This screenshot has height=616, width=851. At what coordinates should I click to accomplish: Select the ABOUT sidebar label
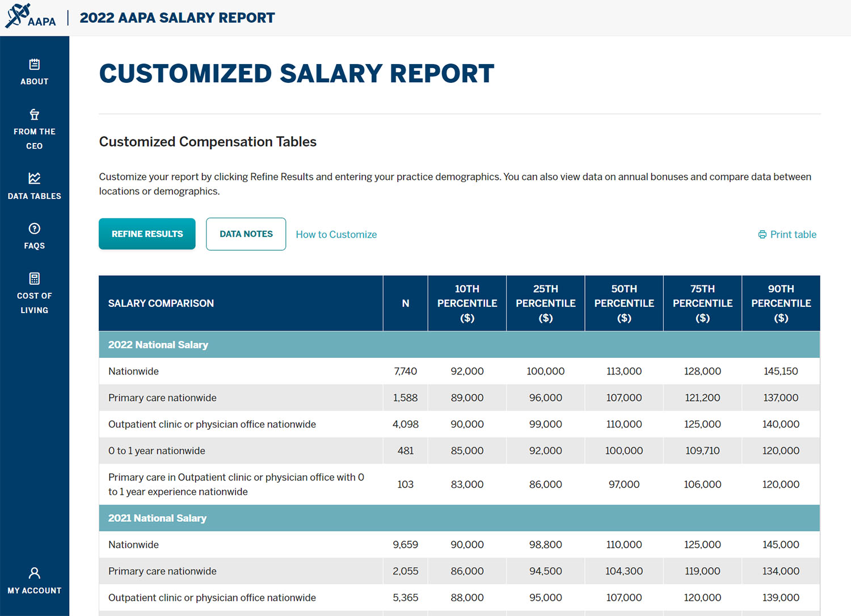(35, 82)
